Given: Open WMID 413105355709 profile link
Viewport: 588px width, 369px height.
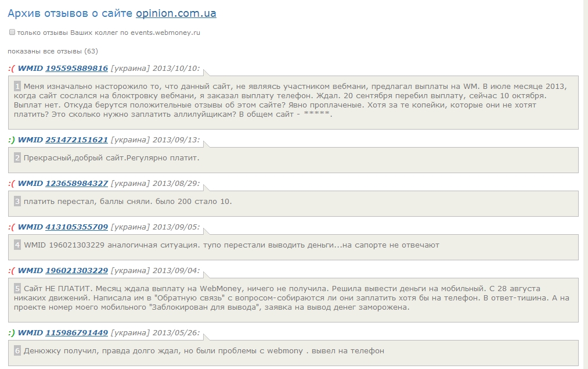Looking at the screenshot, I should click(77, 227).
